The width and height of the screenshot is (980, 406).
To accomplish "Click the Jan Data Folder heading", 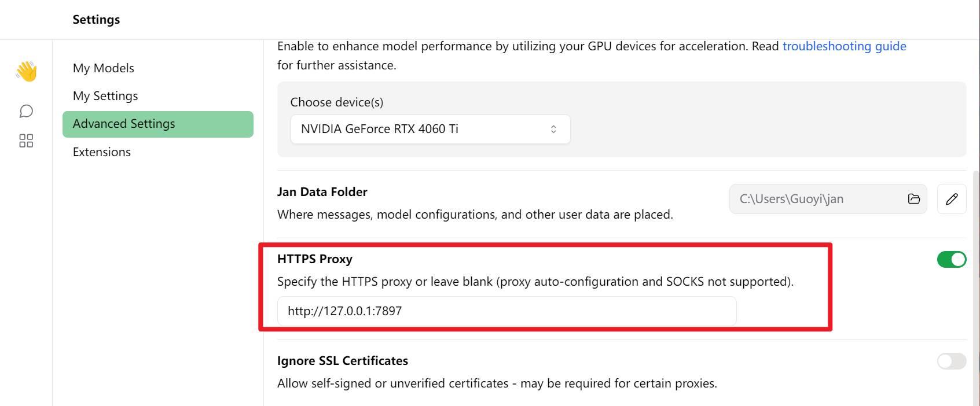I will 322,192.
